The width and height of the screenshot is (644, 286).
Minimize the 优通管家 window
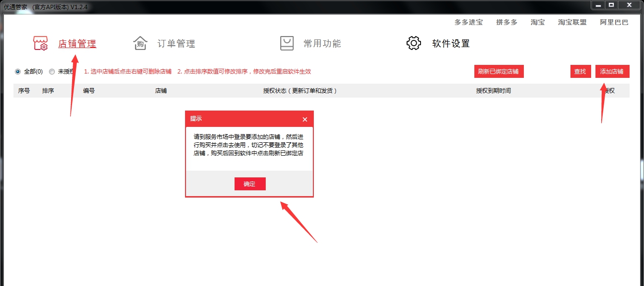point(598,5)
